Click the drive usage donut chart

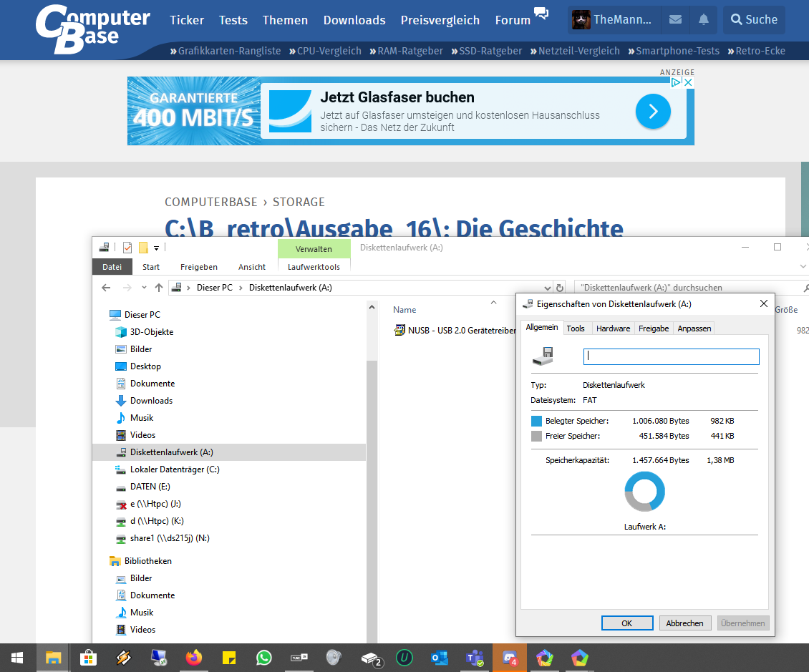coord(645,492)
